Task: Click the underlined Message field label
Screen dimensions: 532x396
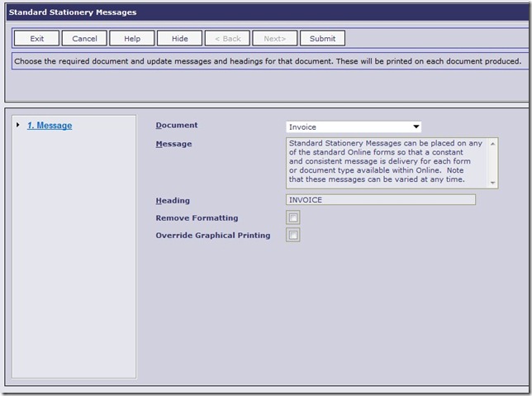Action: [x=173, y=144]
